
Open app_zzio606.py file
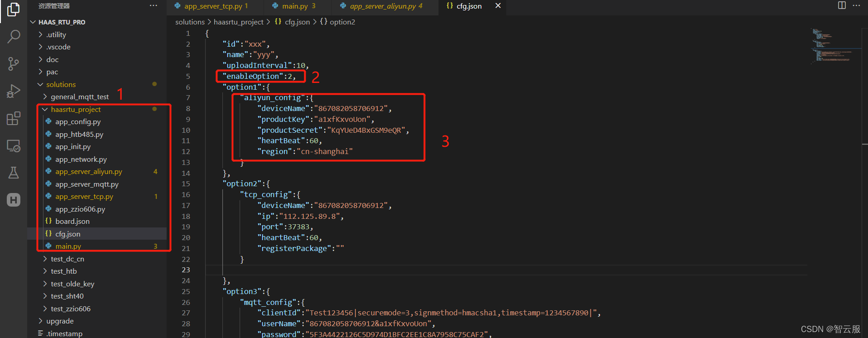80,209
